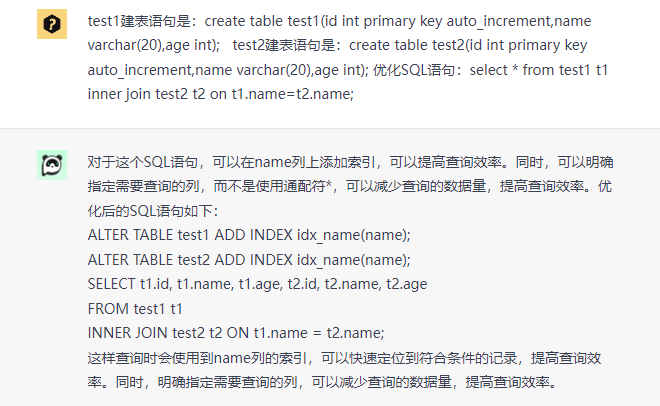Select the ALTER TABLE test2 ADD INDEX line
The image size is (660, 406).
pyautogui.click(x=249, y=260)
